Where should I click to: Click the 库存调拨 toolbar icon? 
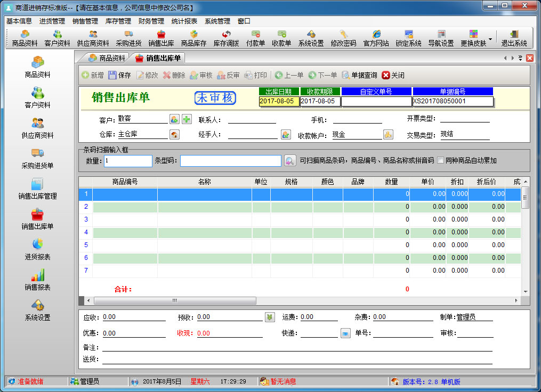click(226, 38)
